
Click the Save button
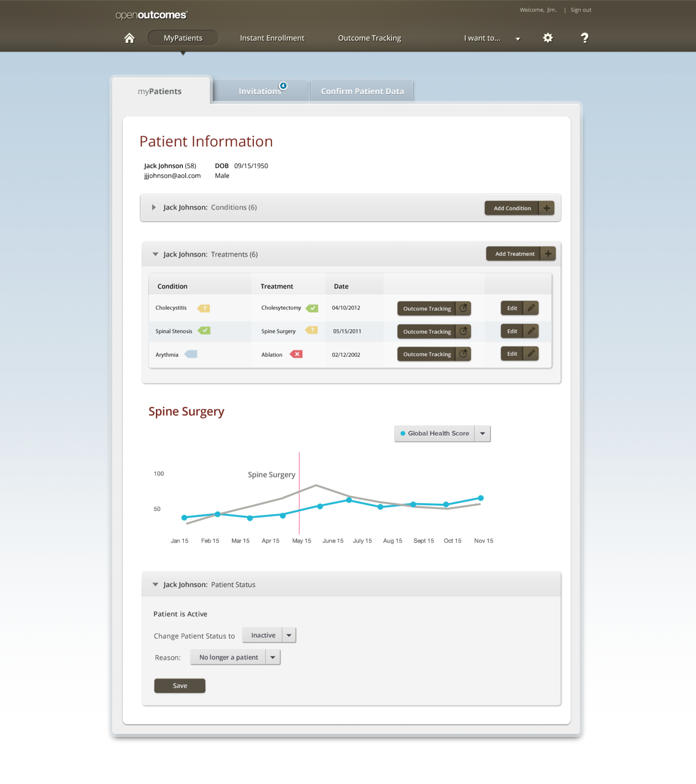pos(179,685)
